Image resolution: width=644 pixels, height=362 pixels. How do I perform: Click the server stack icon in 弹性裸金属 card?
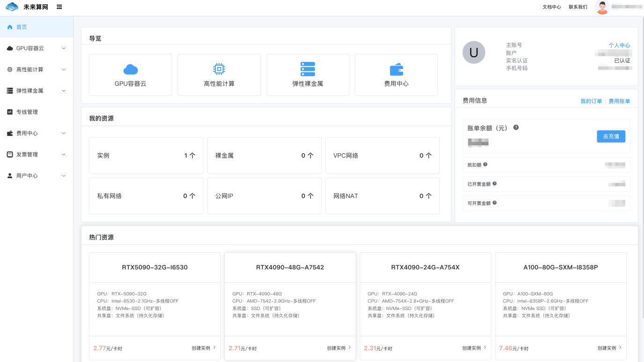pos(308,69)
